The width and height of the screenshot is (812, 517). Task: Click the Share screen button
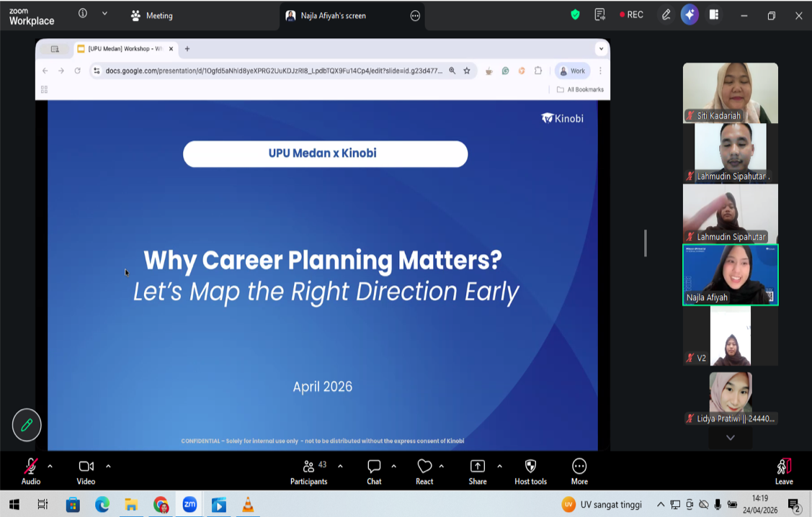click(x=478, y=472)
